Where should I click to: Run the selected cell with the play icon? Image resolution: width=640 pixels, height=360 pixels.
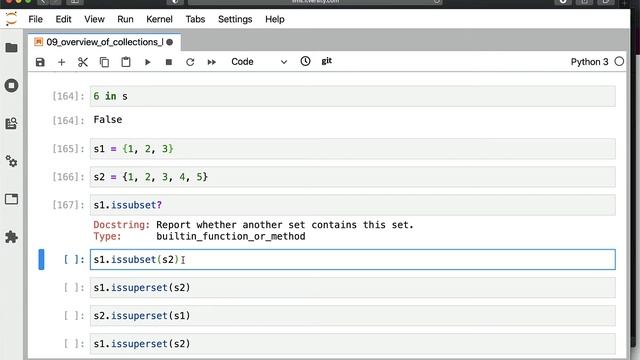[x=147, y=62]
